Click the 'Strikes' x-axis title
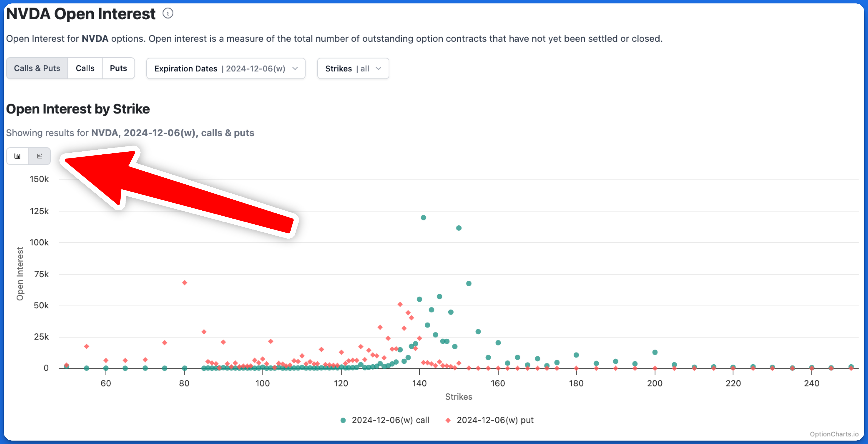 [x=459, y=397]
